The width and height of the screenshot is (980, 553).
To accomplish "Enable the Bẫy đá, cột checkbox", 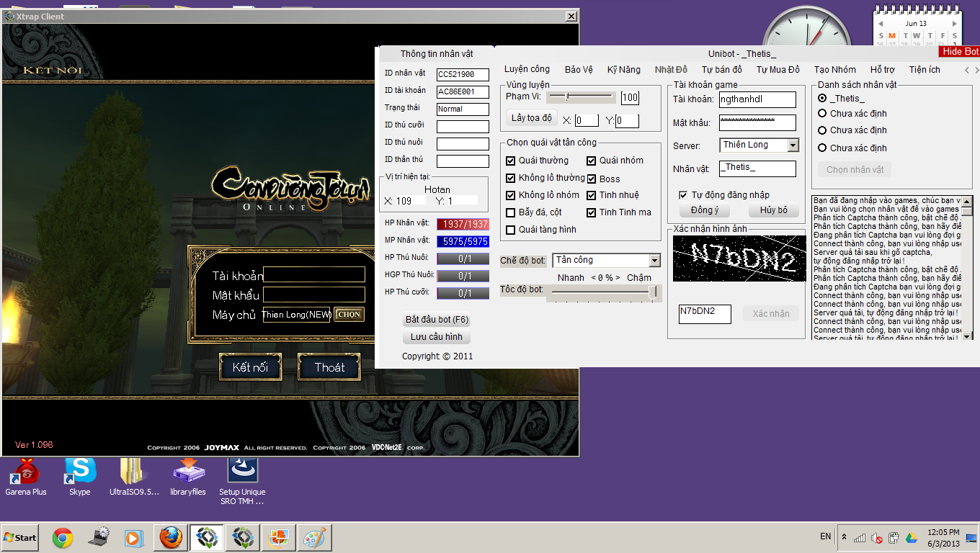I will (x=511, y=212).
